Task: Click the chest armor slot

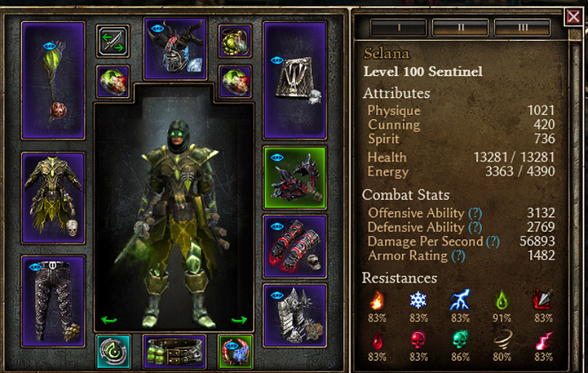Action: (x=53, y=198)
